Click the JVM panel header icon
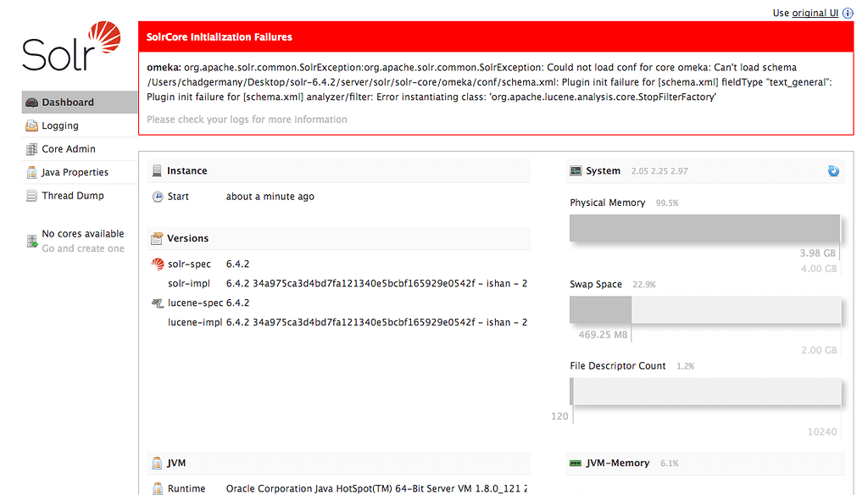 [x=157, y=463]
